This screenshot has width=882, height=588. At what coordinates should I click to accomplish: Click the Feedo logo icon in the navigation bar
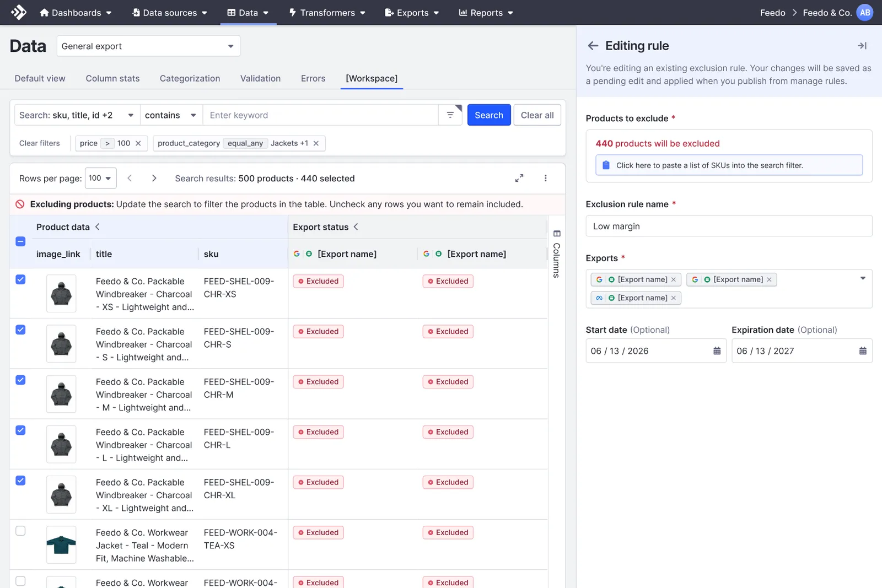[19, 12]
